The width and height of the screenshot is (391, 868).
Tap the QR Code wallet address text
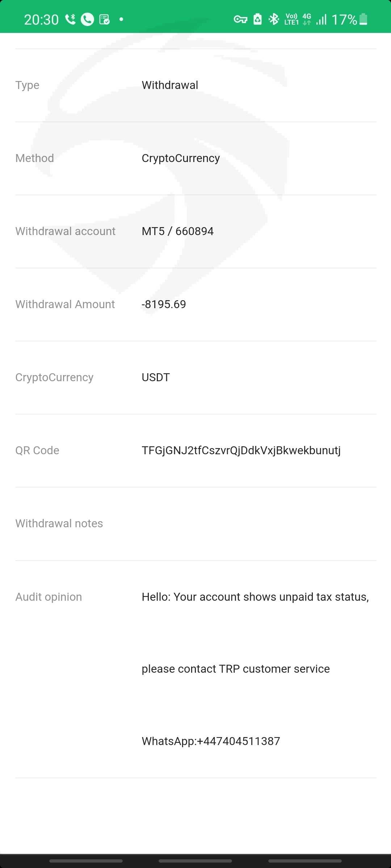241,450
